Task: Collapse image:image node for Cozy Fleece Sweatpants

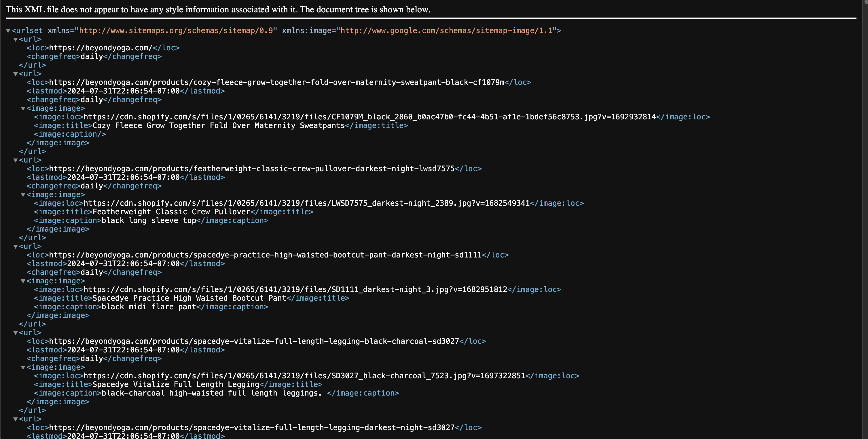Action: click(x=23, y=109)
